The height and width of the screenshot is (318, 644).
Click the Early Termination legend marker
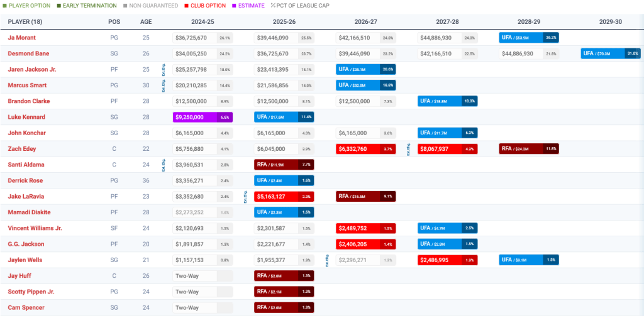[x=58, y=6]
